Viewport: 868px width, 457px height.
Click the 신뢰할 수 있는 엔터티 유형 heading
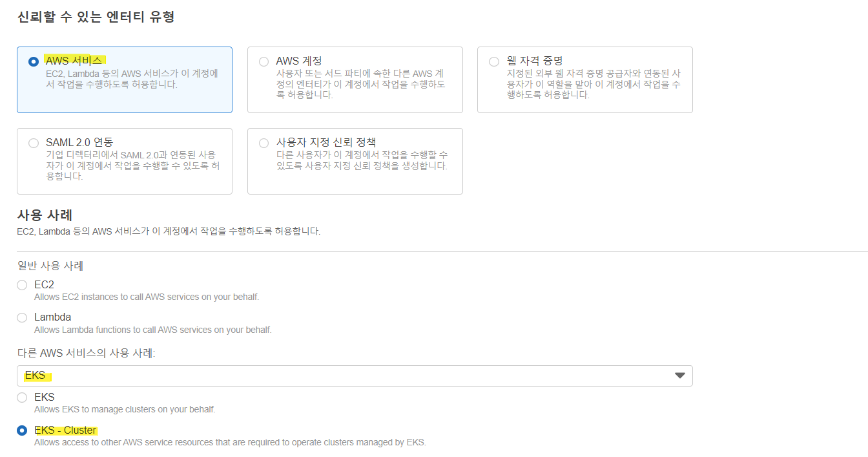click(96, 17)
